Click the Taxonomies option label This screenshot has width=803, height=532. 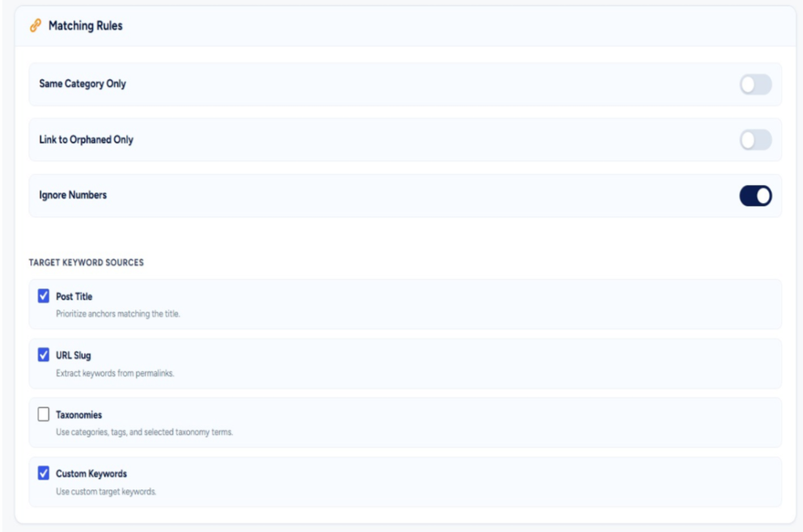79,414
